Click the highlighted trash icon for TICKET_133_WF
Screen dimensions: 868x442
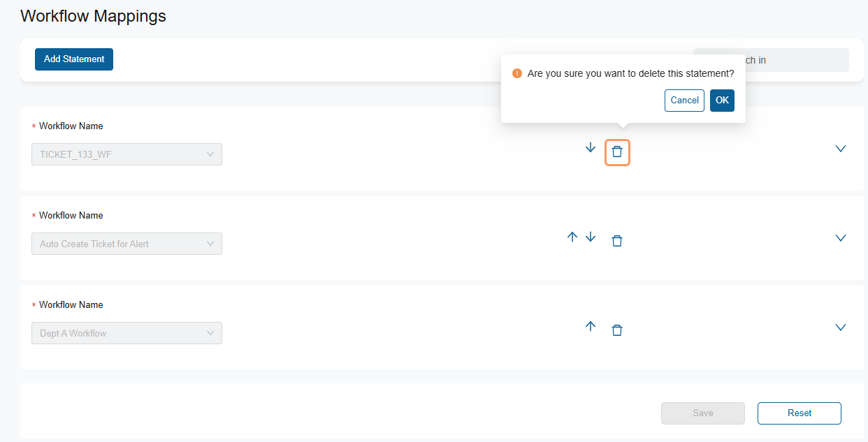click(x=617, y=152)
